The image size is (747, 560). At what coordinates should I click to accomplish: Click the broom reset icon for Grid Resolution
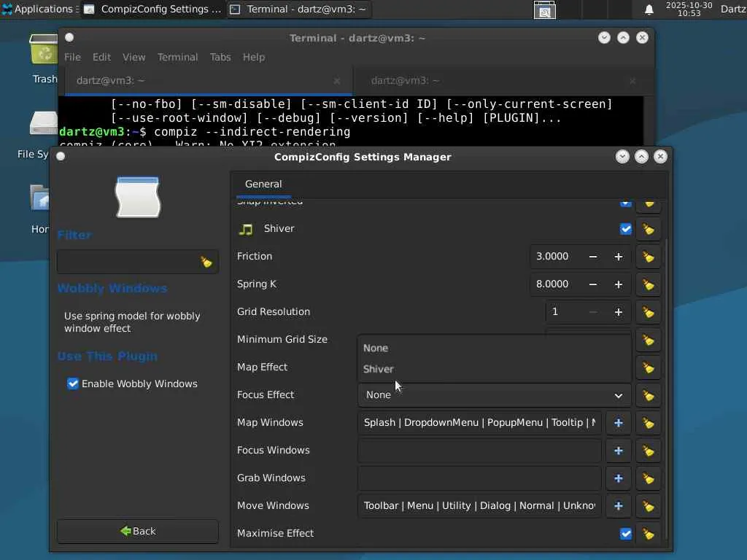point(648,312)
